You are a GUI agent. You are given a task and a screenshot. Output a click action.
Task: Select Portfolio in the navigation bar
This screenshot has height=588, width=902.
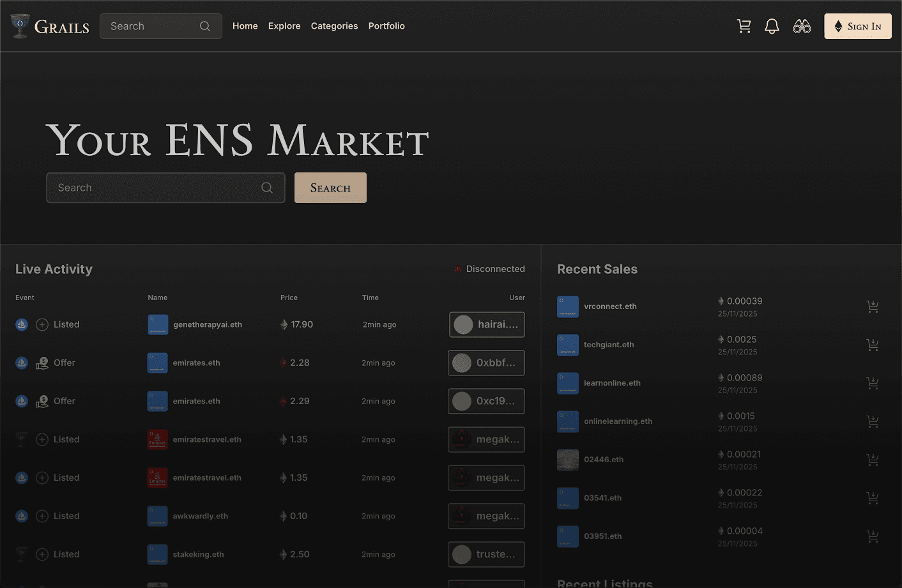(386, 26)
